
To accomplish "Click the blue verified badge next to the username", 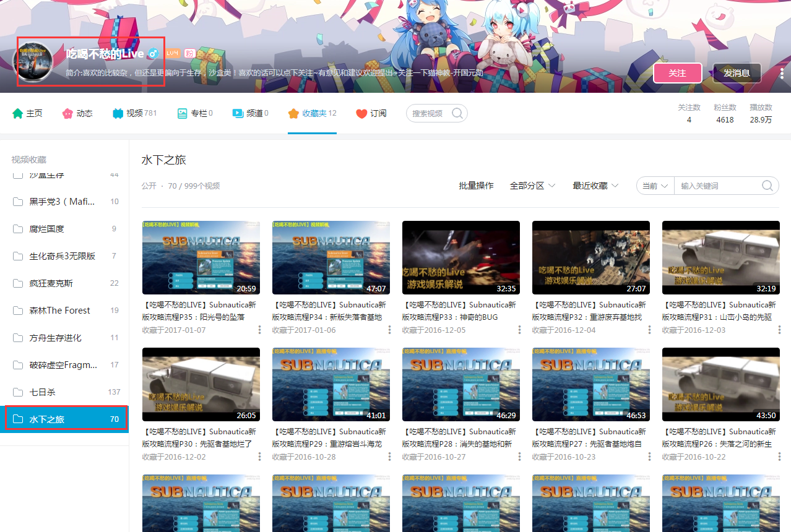I will pos(153,53).
